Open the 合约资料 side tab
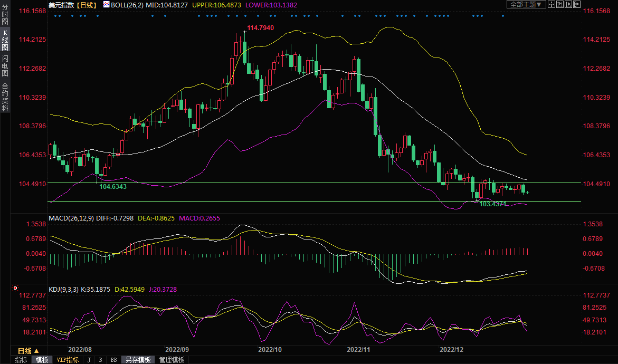 [x=5, y=97]
